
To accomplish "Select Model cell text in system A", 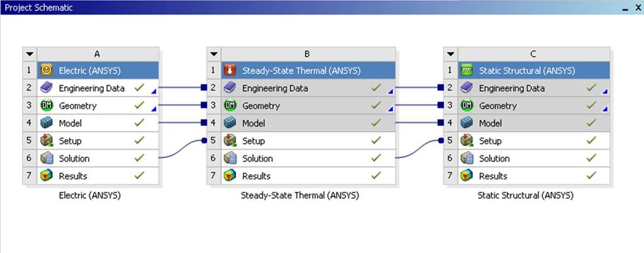I will tap(70, 123).
